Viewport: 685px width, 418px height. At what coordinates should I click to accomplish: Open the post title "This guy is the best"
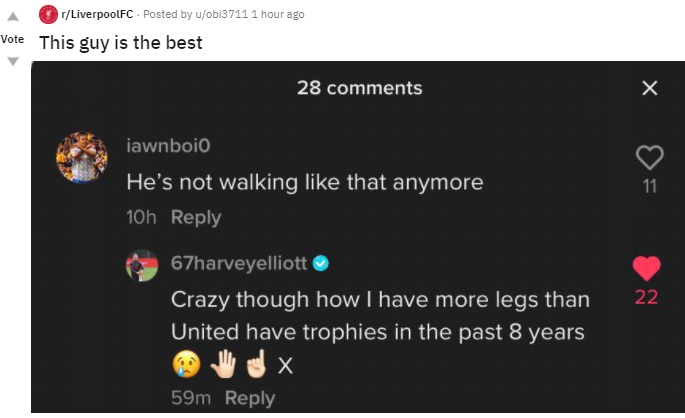coord(121,43)
